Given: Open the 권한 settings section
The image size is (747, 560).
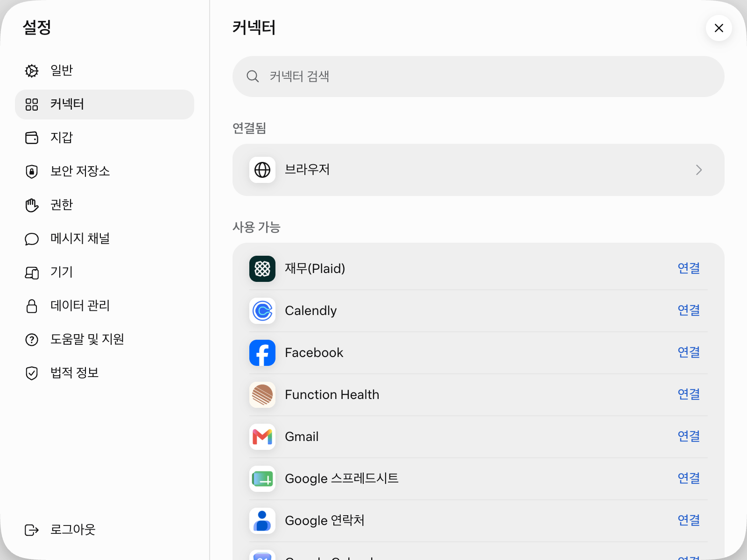Looking at the screenshot, I should point(105,205).
